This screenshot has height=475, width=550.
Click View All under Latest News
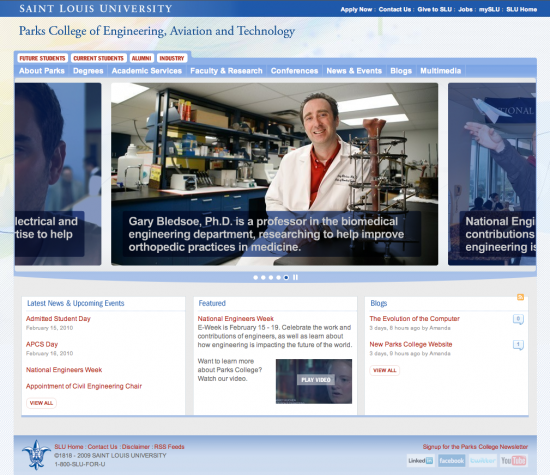pos(41,403)
